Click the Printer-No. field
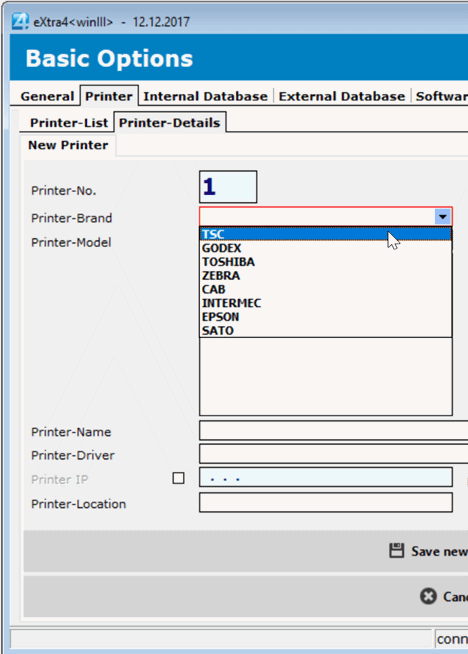468x654 pixels. pos(228,187)
